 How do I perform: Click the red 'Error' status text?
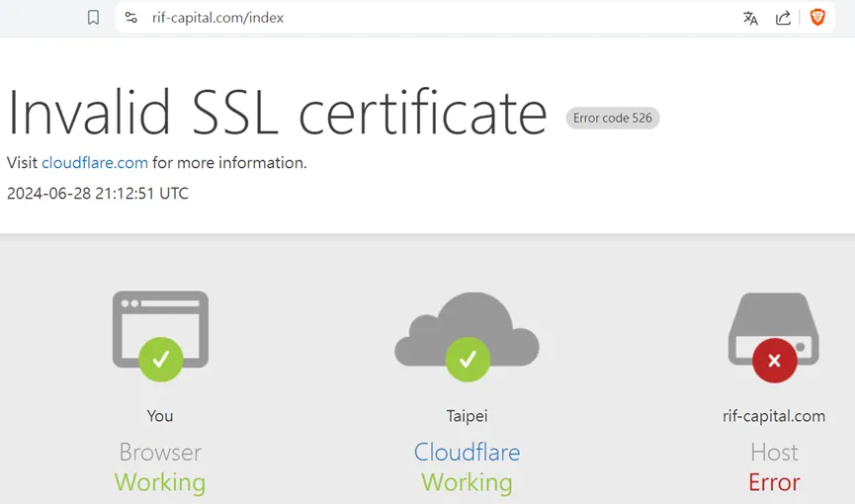click(x=774, y=482)
